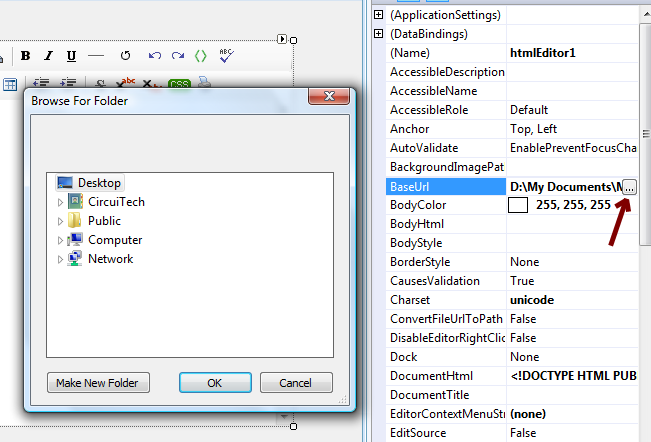Select the BackgroundImagePath property row
Viewport: 651px width, 442px height.
pos(512,167)
